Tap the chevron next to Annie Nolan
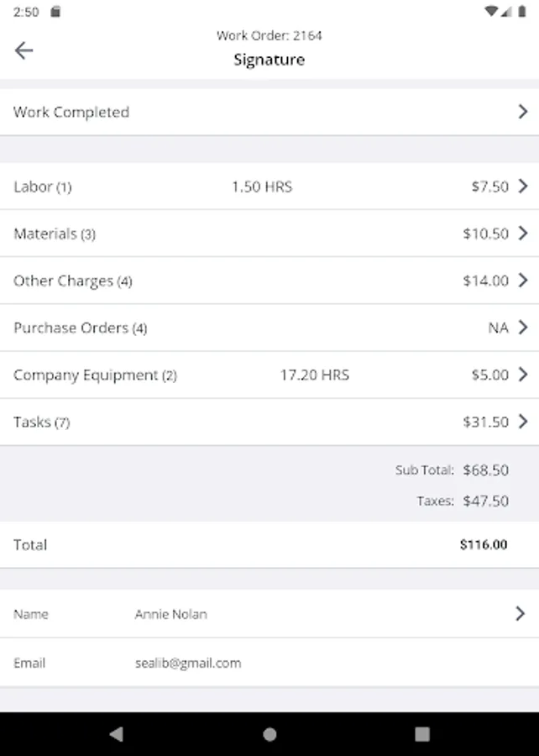 coord(521,614)
